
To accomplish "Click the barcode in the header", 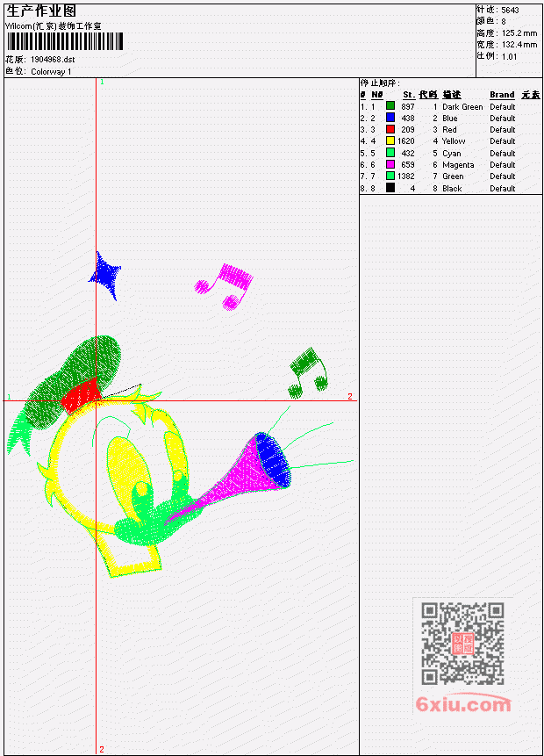I will pyautogui.click(x=65, y=41).
